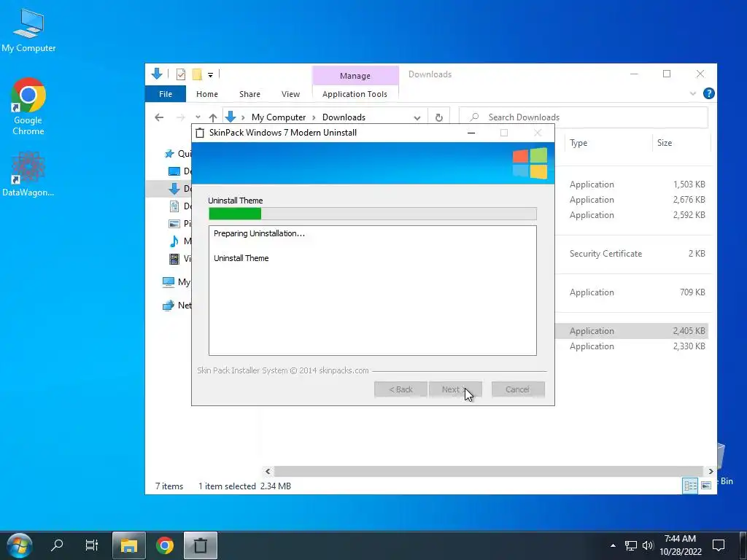Open Task View on the taskbar
This screenshot has height=560, width=747.
pyautogui.click(x=91, y=545)
